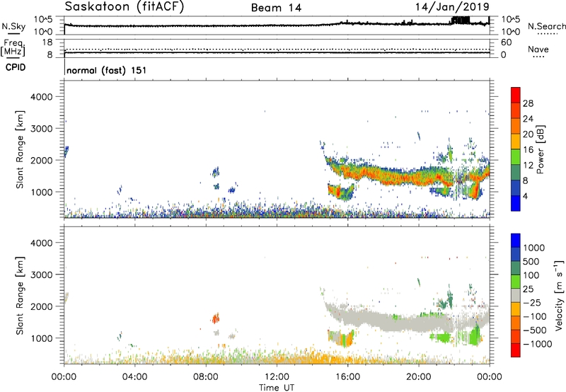Click the "500" value on Velocity color bar
The image size is (566, 392).
(531, 262)
